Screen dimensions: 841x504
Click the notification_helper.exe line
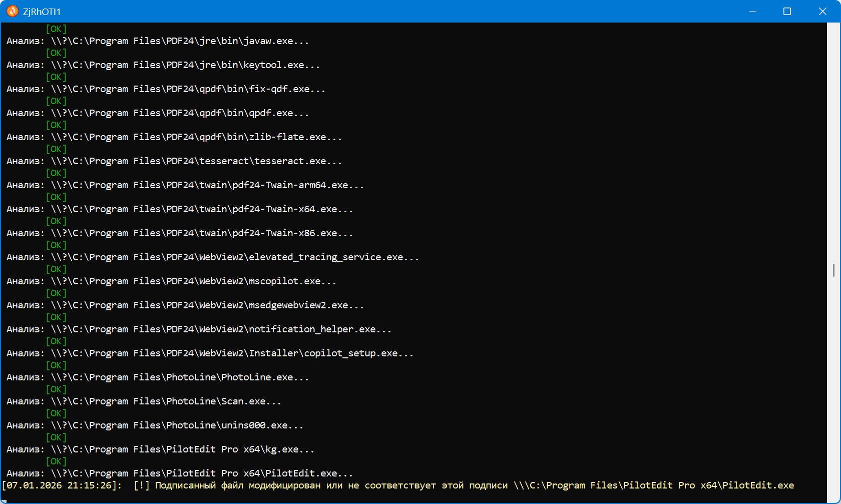199,329
